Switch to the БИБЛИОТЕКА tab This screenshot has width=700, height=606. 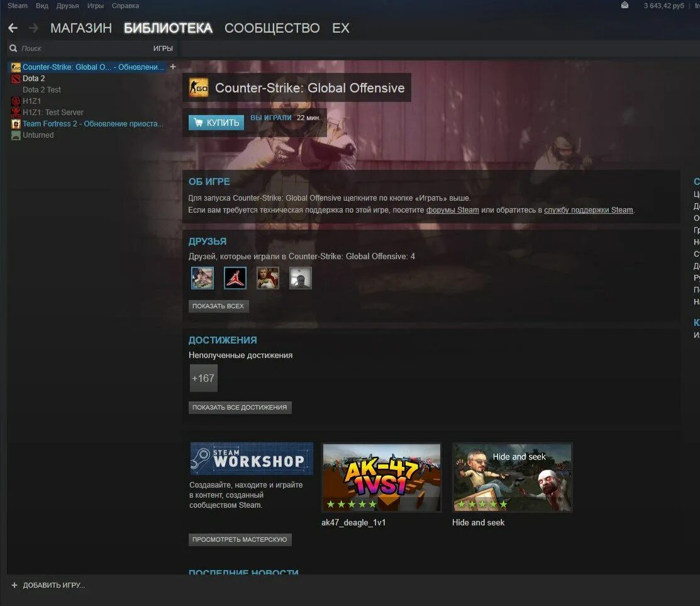click(168, 28)
